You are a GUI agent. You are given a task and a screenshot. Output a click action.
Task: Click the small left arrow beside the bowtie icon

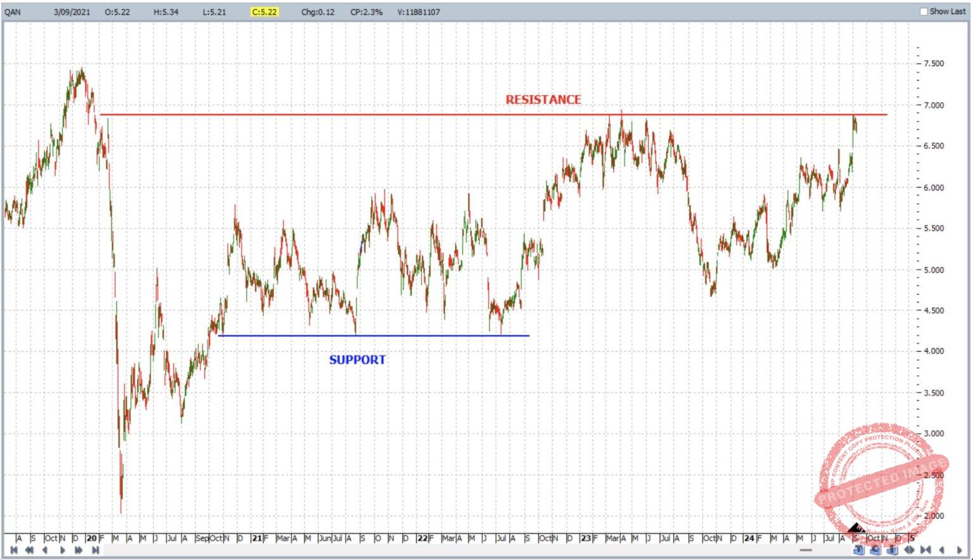(x=942, y=550)
